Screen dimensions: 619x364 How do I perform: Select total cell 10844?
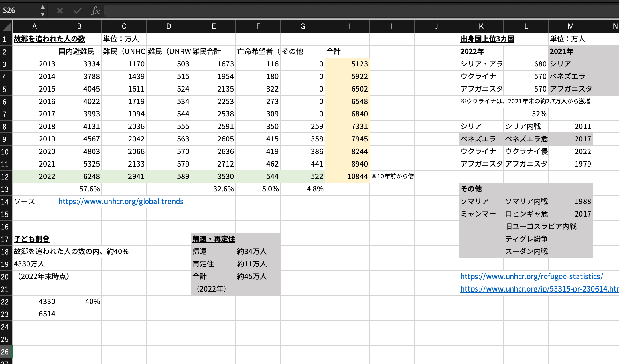[347, 177]
